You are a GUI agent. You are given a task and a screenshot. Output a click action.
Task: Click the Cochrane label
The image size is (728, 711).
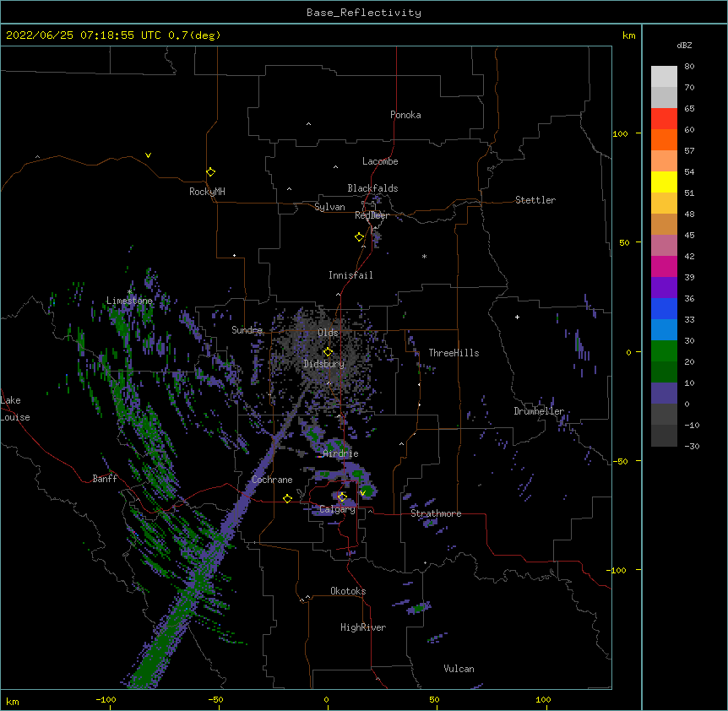point(272,480)
